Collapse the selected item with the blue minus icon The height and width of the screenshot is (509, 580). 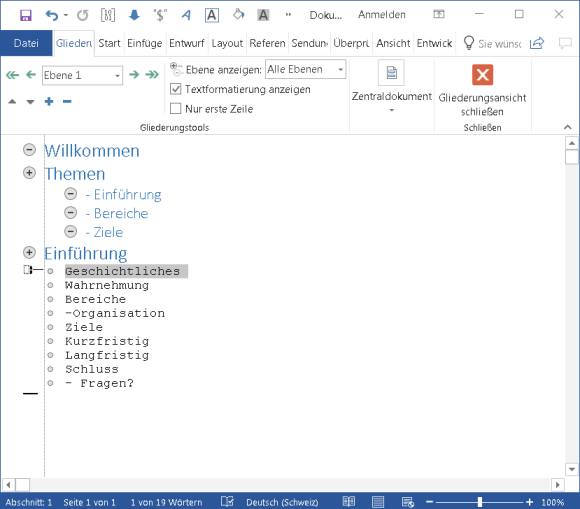[67, 101]
